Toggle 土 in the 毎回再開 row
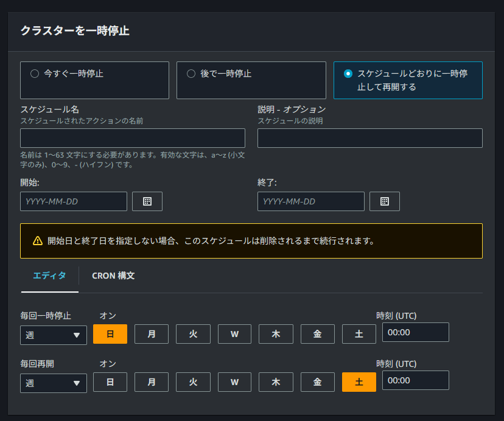This screenshot has height=421, width=504. 359,382
